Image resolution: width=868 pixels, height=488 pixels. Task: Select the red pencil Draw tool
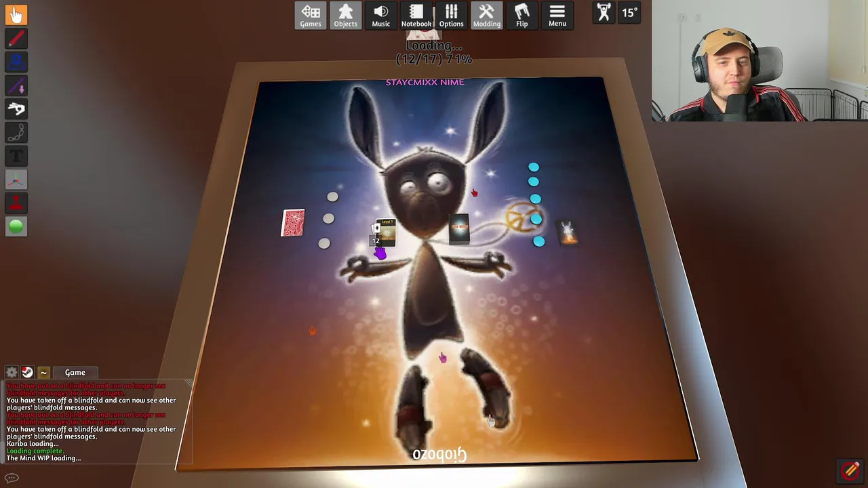click(16, 39)
